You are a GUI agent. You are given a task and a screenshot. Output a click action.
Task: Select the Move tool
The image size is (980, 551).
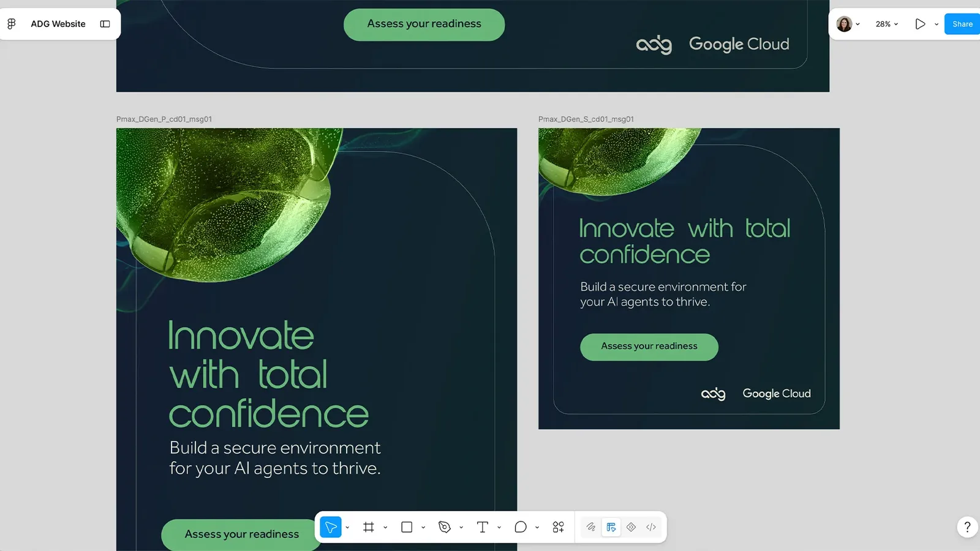click(331, 527)
